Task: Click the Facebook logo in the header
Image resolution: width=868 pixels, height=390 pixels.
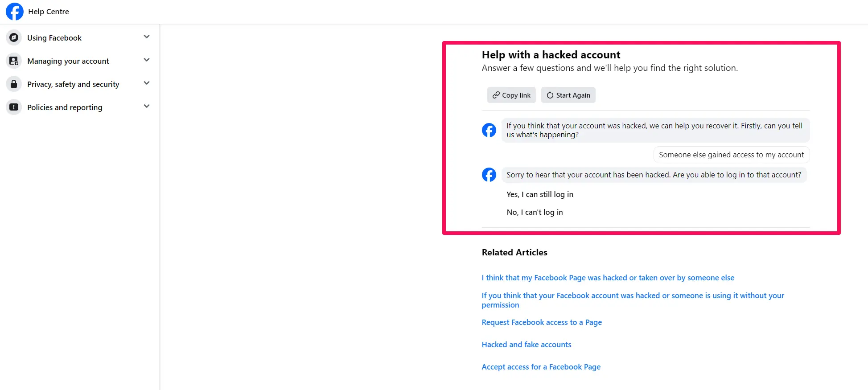Action: coord(15,12)
